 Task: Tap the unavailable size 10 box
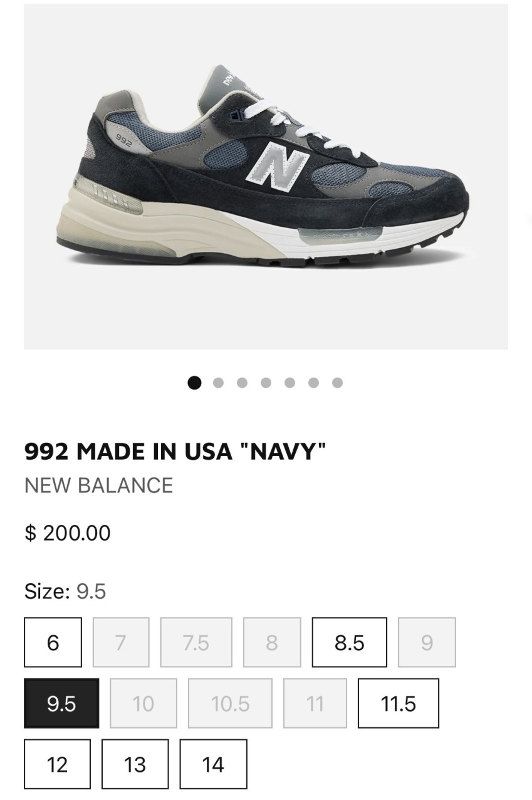tap(143, 703)
